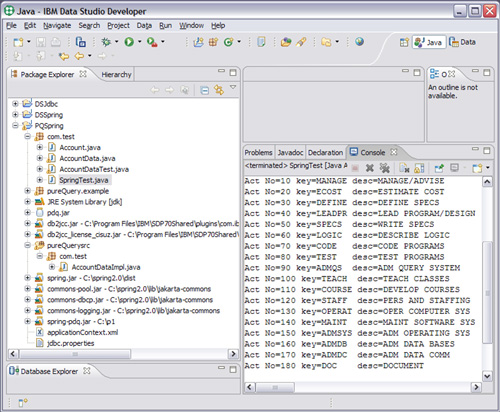Collapse the pureQuerysrc folder
This screenshot has width=500, height=412.
click(27, 245)
